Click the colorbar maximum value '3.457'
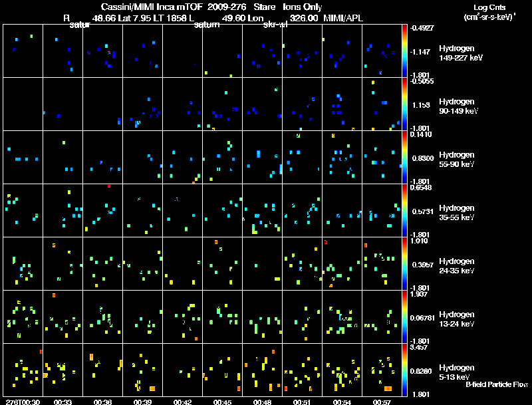The height and width of the screenshot is (405, 532). click(419, 347)
